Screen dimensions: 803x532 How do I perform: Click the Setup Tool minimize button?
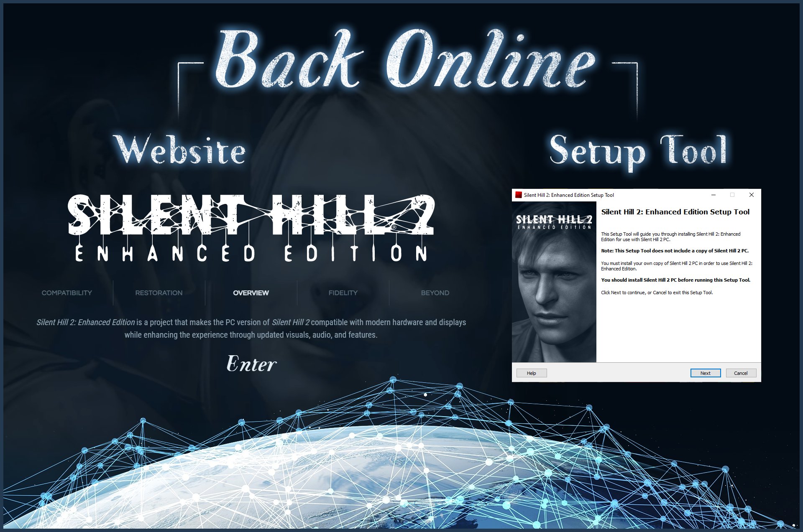(713, 193)
